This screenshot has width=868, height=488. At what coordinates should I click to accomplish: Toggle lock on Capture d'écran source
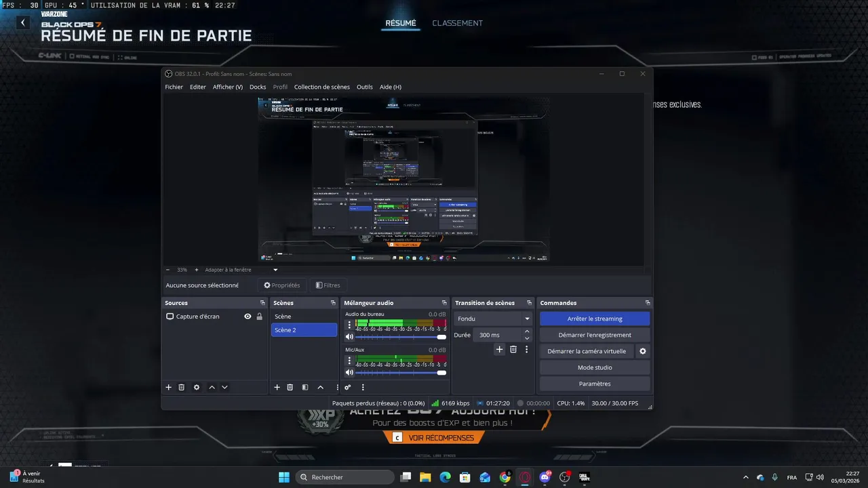coord(259,317)
